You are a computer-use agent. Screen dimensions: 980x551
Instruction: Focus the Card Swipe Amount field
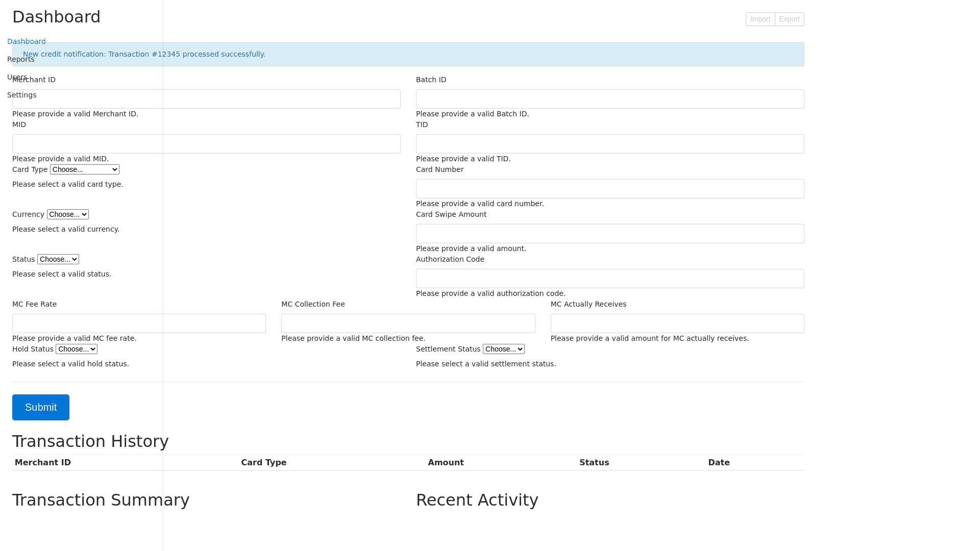point(610,234)
